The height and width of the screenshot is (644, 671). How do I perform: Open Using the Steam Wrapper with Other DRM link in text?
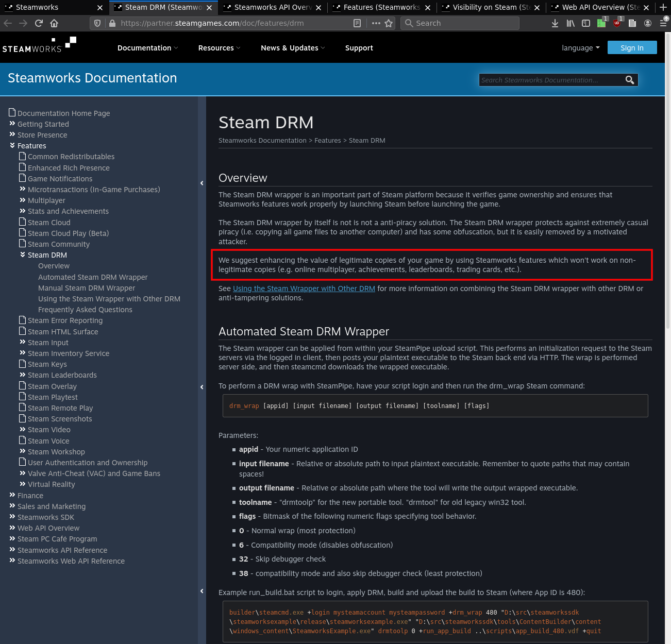[304, 289]
